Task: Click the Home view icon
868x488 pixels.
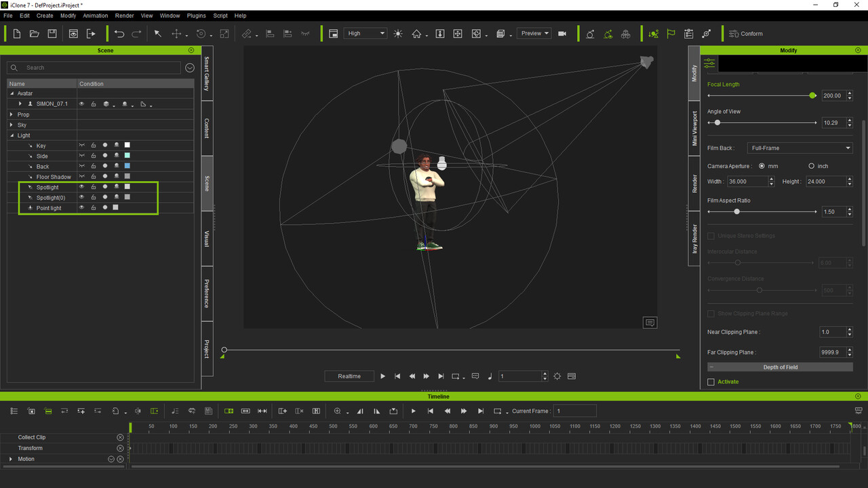Action: coord(416,34)
